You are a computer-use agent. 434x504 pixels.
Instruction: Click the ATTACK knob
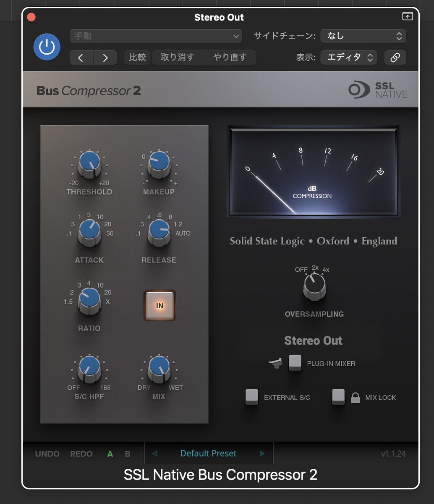pyautogui.click(x=89, y=233)
